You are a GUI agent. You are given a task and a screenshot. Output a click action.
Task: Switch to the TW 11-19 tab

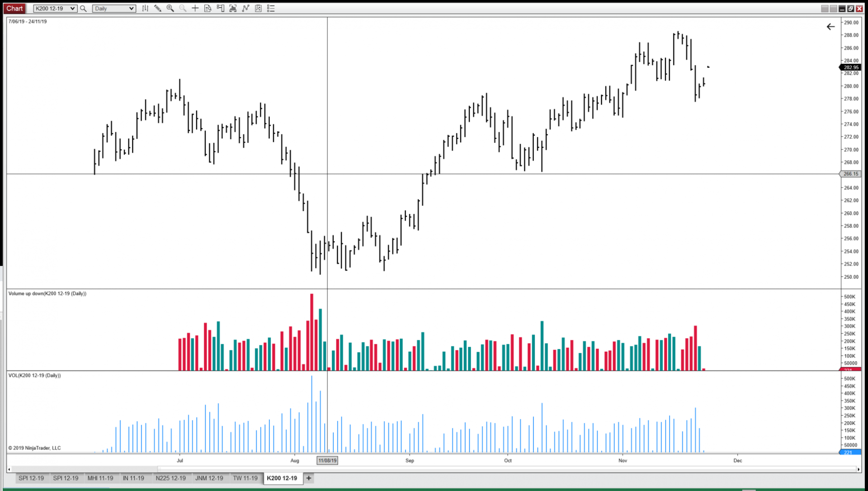pyautogui.click(x=245, y=478)
